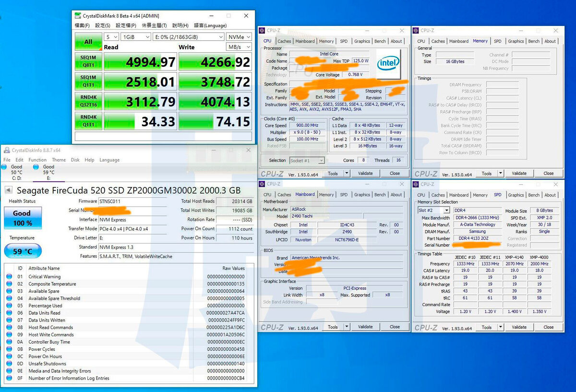This screenshot has height=392, width=576.
Task: Click the status circle for Controller Busy Time
Action: point(9,342)
